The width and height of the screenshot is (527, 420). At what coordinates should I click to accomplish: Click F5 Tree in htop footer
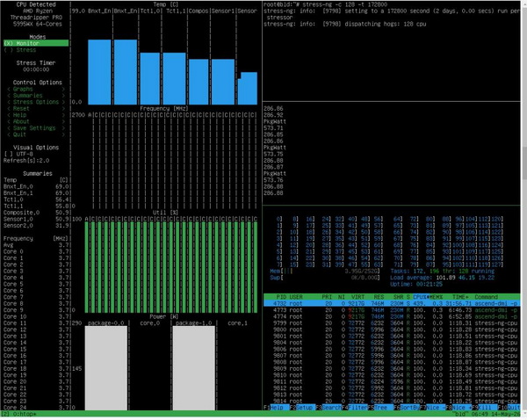coord(380,407)
